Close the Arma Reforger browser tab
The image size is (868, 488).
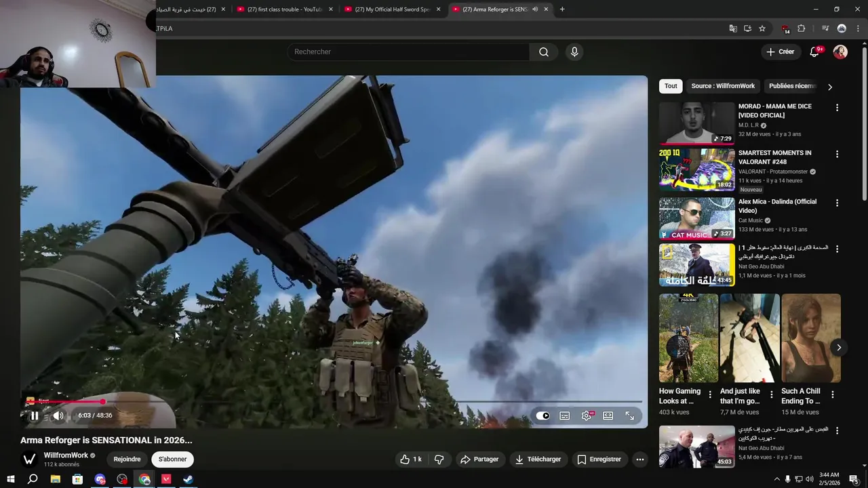pos(546,9)
